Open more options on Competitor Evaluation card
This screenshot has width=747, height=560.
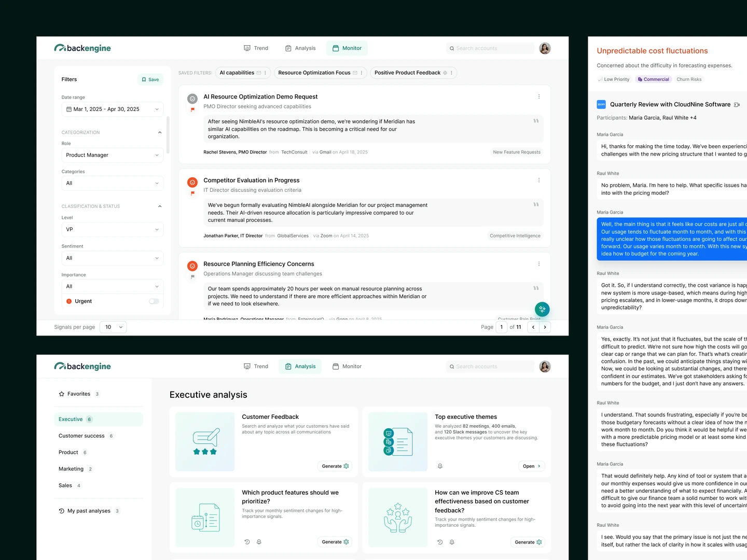click(x=539, y=180)
